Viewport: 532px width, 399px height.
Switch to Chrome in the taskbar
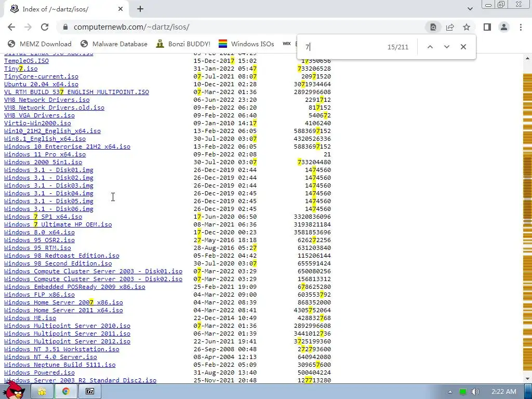(66, 392)
